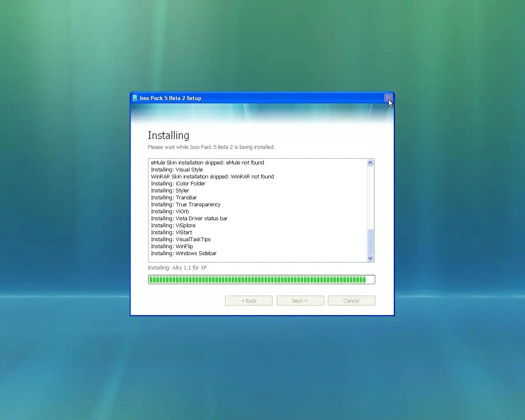Select 'Installing: Visual Style' log line
Screen dimensions: 525x420
[x=177, y=170]
